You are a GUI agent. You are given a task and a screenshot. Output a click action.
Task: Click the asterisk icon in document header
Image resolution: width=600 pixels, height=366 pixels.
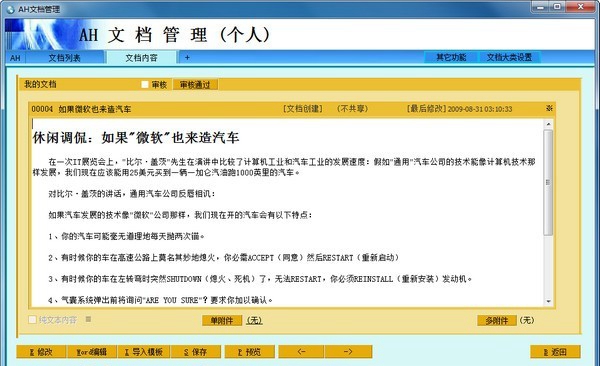pyautogui.click(x=549, y=108)
